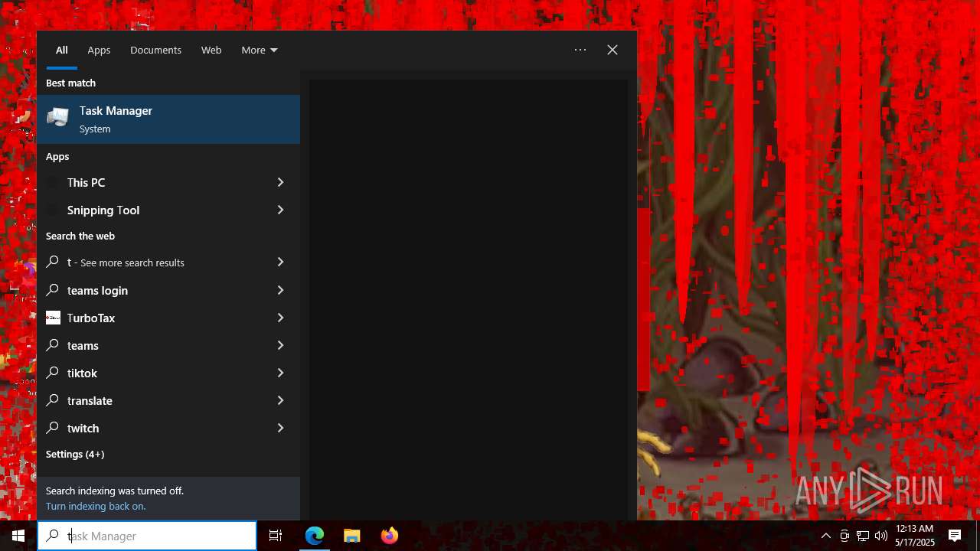Viewport: 980px width, 551px height.
Task: Expand This PC result arrow
Action: [280, 182]
